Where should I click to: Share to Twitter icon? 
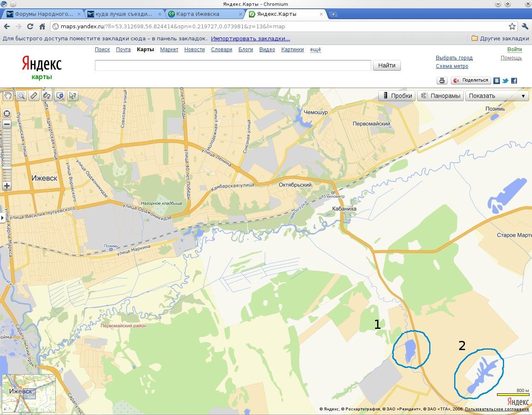(505, 81)
